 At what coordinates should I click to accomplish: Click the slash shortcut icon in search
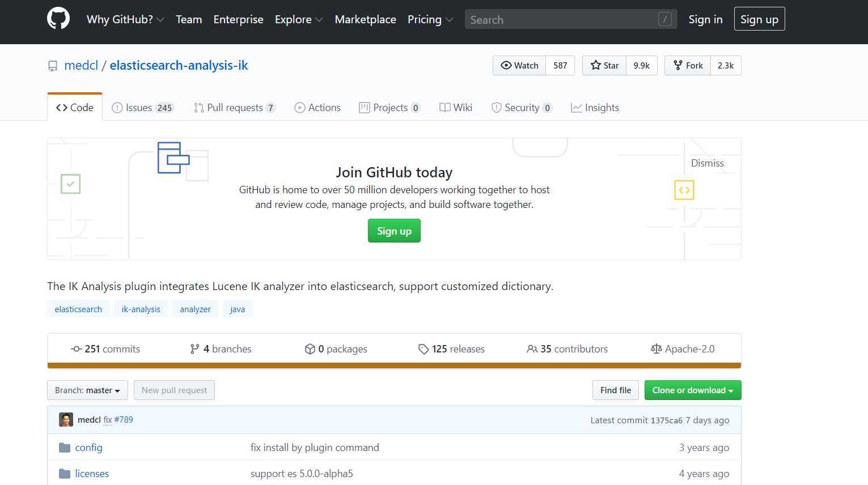[665, 19]
